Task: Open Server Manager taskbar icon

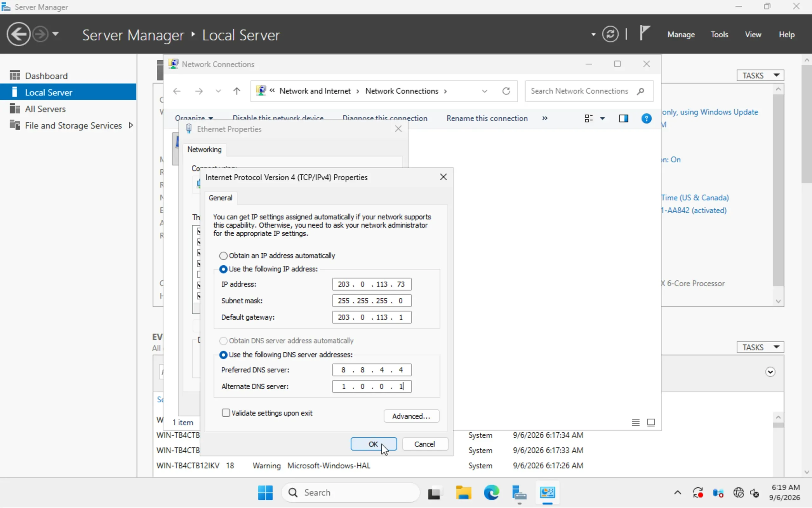Action: (519, 492)
